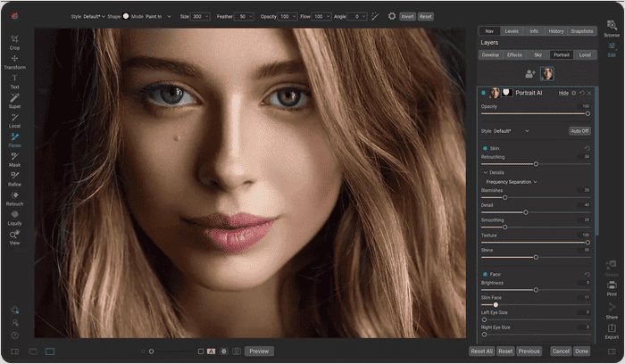Pick the Refine tool
Image resolution: width=625 pixels, height=364 pixels.
(14, 178)
